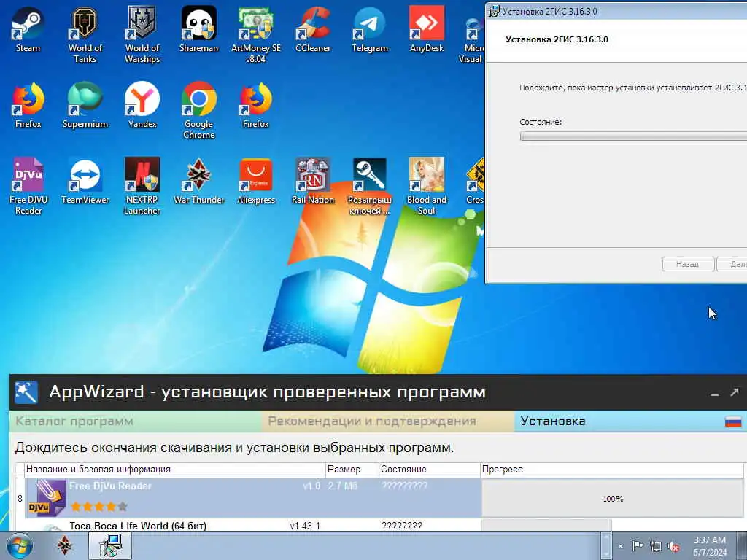The image size is (747, 560).
Task: Open Telegram desktop shortcut
Action: (x=370, y=29)
